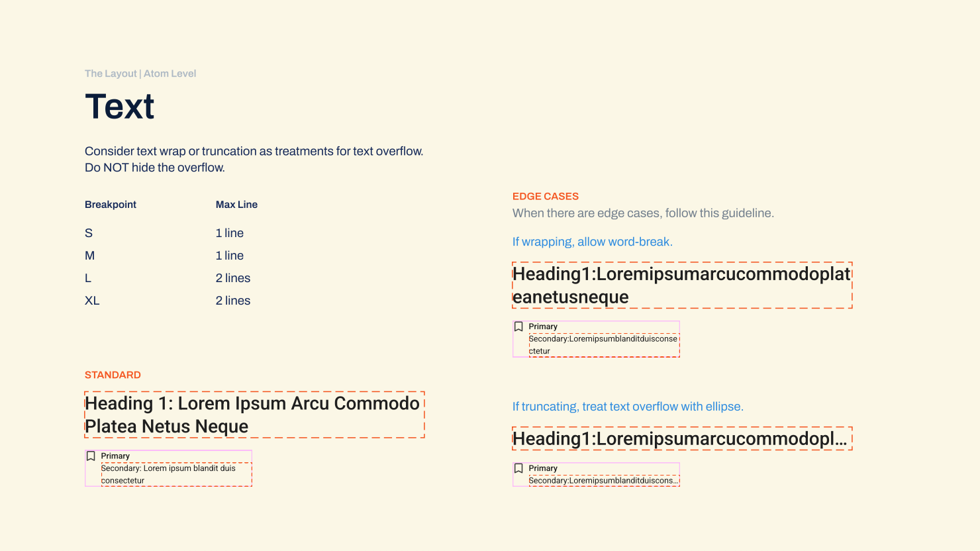Select 'The Layout | Atom Level' breadcrumb text
The image size is (980, 551).
pos(140,74)
